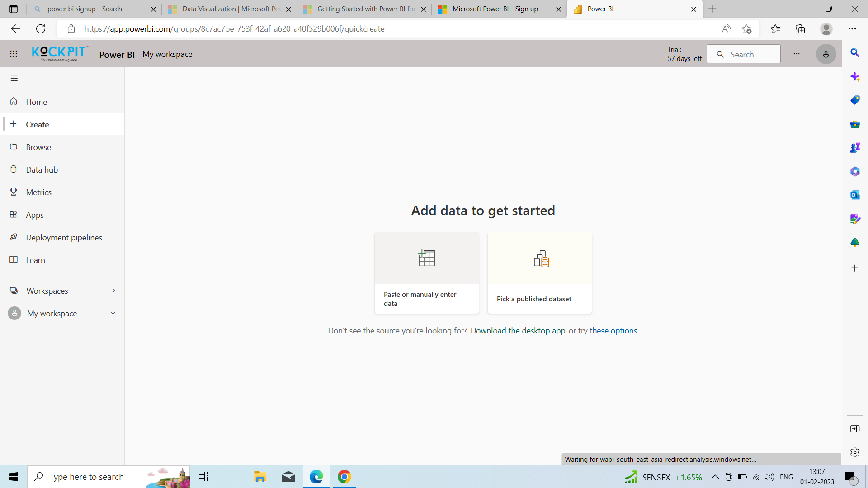Click the taskbar Type here to search box
This screenshot has height=488, width=868.
tap(108, 477)
